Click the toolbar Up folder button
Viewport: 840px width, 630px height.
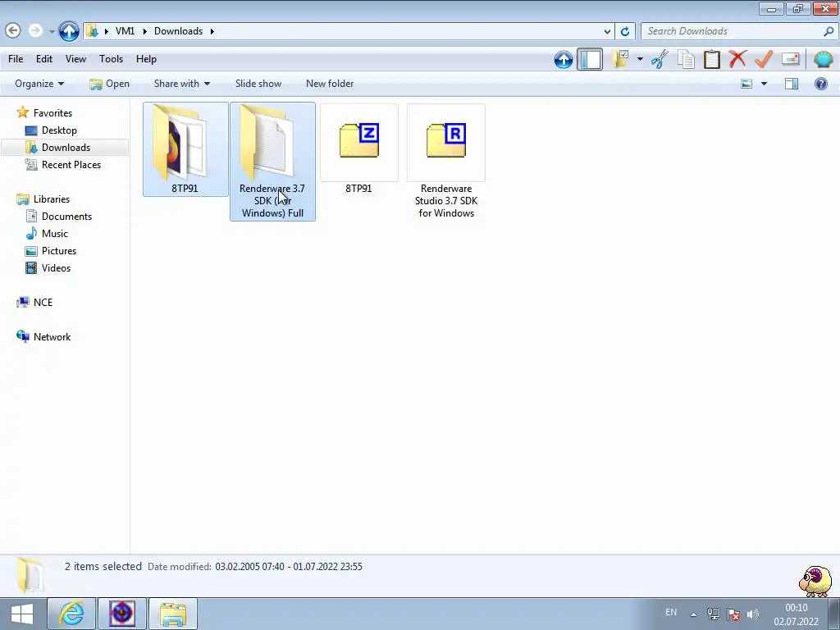point(563,59)
